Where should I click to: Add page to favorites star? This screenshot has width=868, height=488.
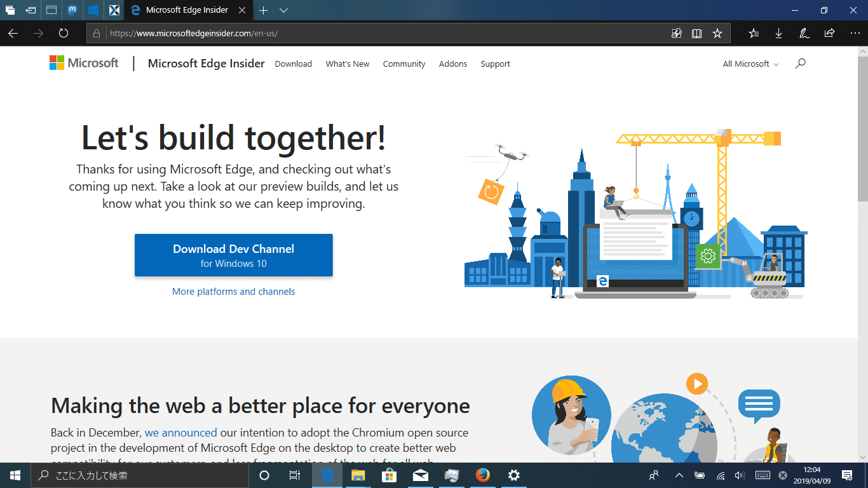tap(717, 34)
